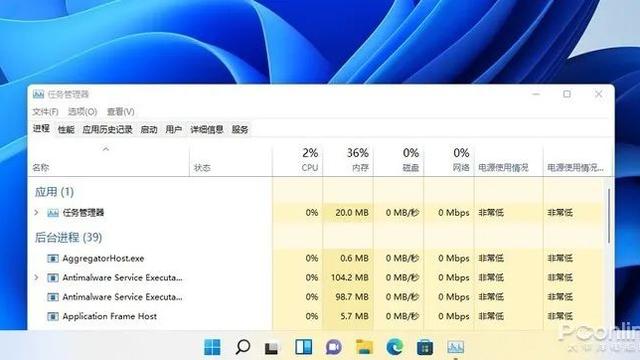The height and width of the screenshot is (360, 640).
Task: Click the 104.2 MB memory value
Action: pos(350,278)
